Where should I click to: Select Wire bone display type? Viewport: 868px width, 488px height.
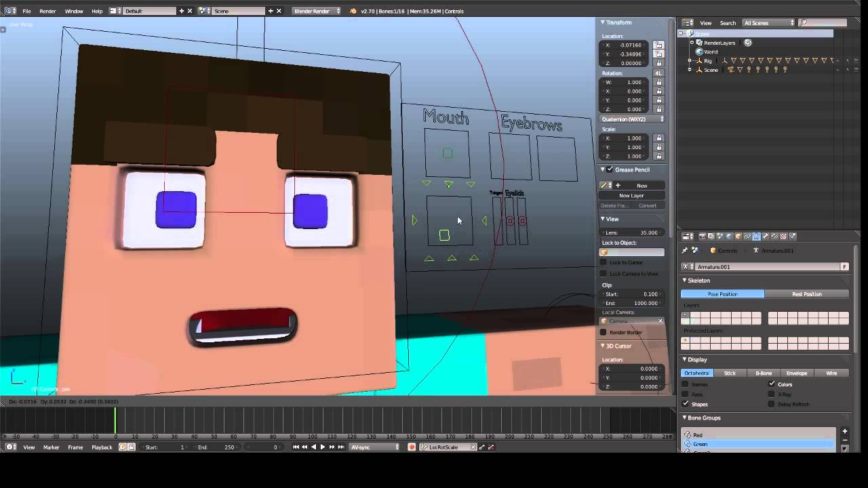[831, 373]
